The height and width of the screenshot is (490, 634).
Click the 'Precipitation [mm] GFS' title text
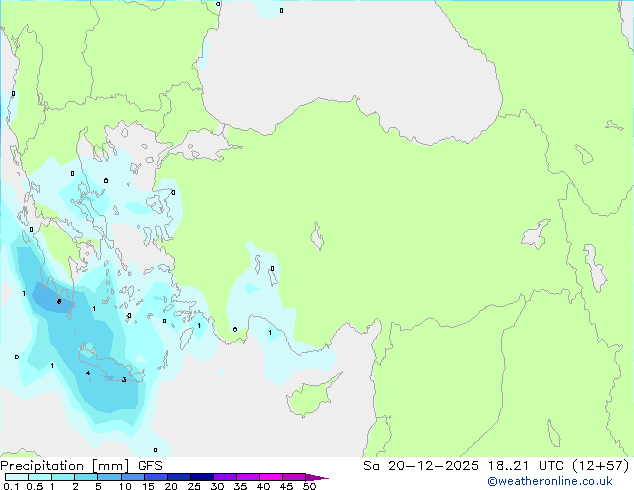(x=81, y=466)
